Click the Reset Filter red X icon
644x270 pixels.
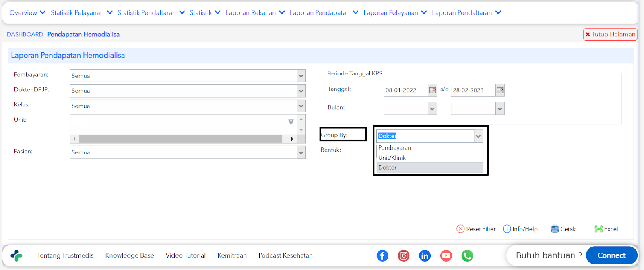click(x=460, y=229)
